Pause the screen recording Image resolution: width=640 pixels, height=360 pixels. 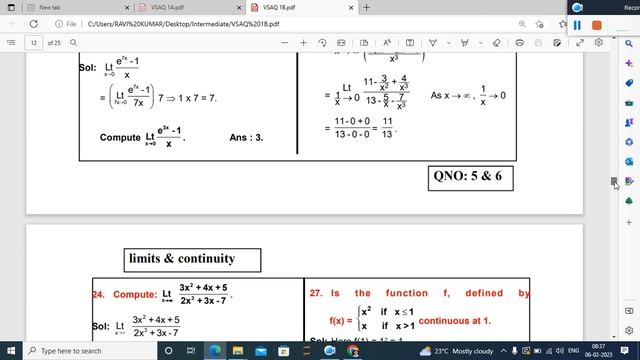[x=577, y=25]
